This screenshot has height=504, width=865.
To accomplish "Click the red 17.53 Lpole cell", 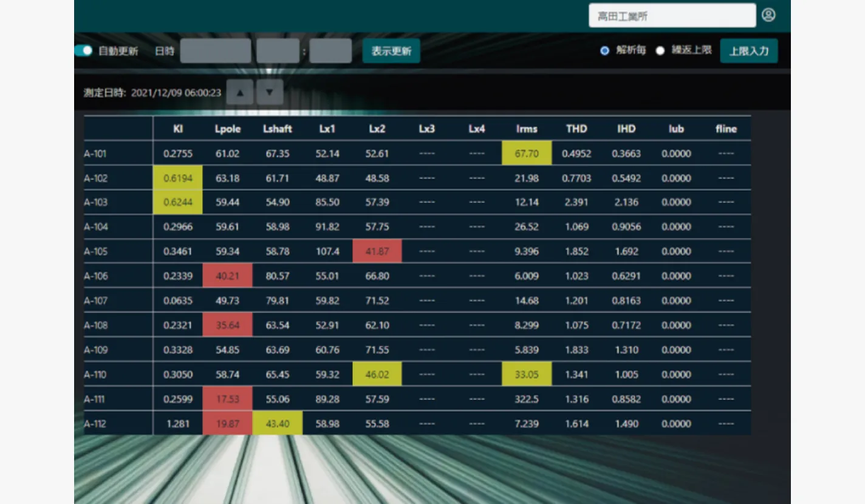I will pyautogui.click(x=228, y=399).
